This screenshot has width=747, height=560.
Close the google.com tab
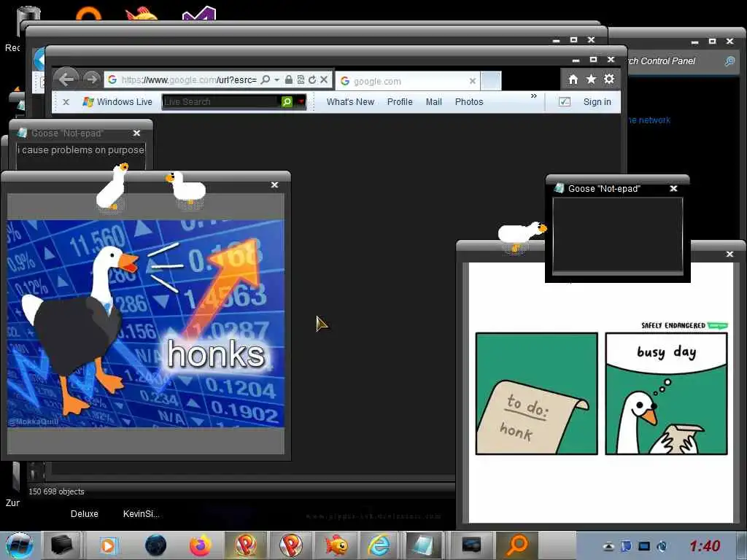tap(472, 81)
